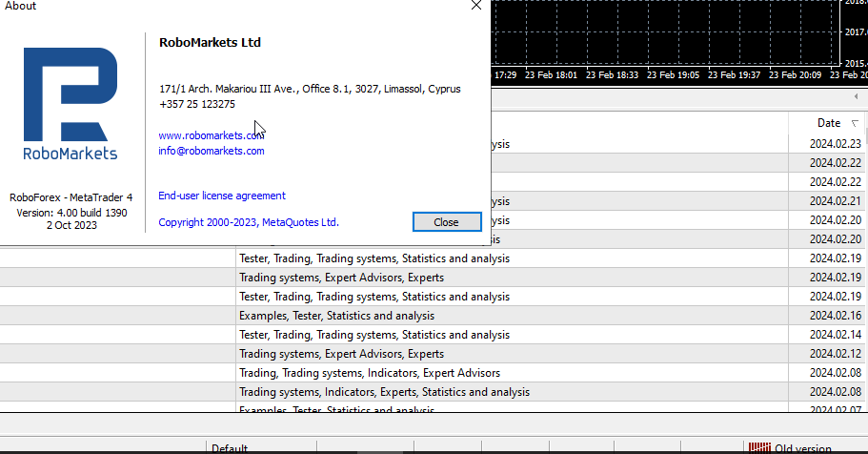Click the chart time label 23 Feb 19:05
This screenshot has width=868, height=454.
[673, 74]
